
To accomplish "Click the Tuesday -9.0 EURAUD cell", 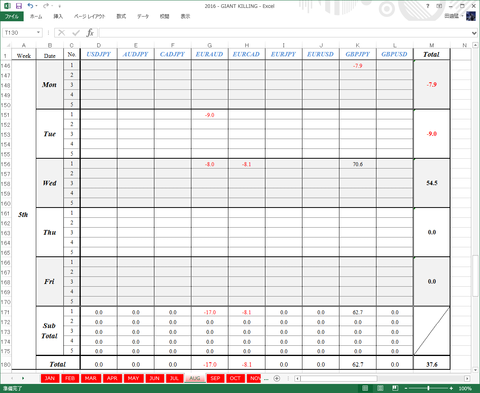I will coord(210,115).
